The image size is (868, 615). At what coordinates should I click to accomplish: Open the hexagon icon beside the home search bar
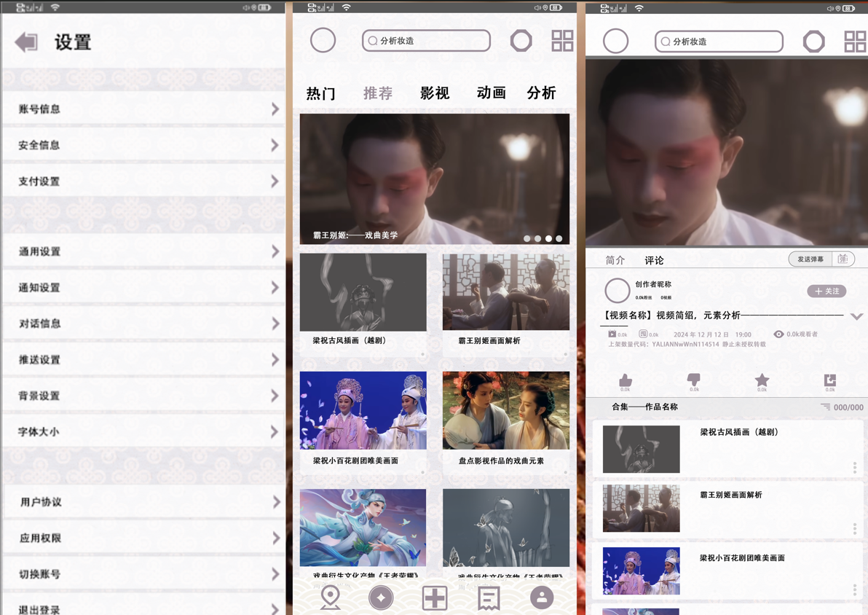(521, 41)
